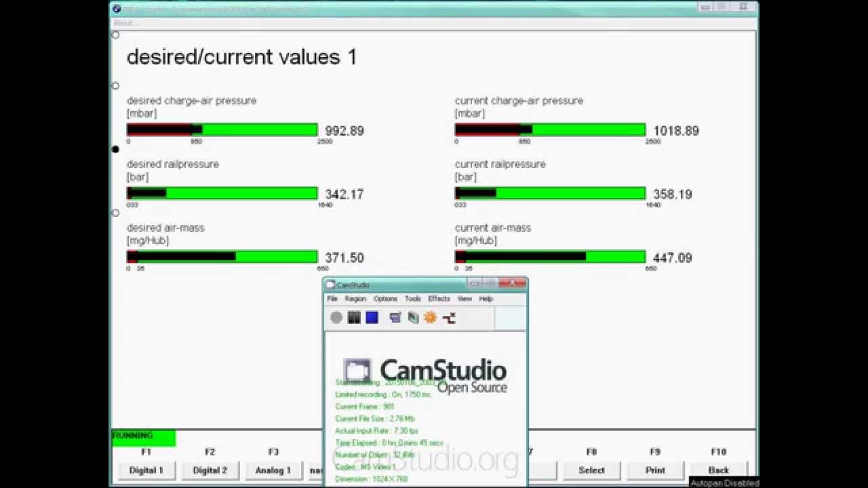This screenshot has height=488, width=868.
Task: Click the current air-mass bar gauge
Action: pyautogui.click(x=550, y=257)
